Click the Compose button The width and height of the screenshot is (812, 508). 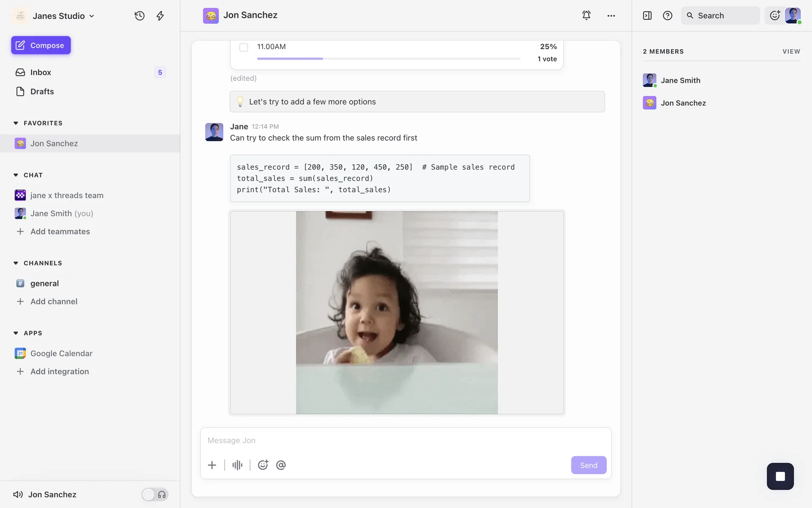click(41, 45)
